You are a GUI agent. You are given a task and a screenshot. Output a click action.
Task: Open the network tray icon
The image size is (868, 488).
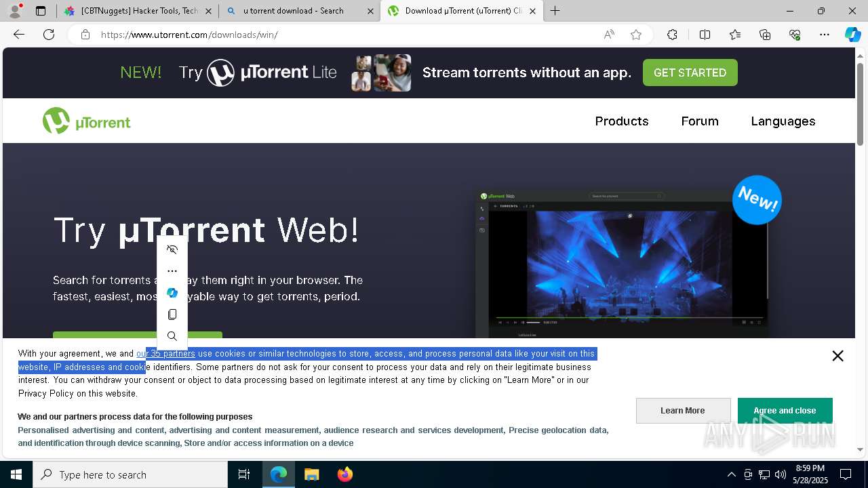pyautogui.click(x=764, y=474)
